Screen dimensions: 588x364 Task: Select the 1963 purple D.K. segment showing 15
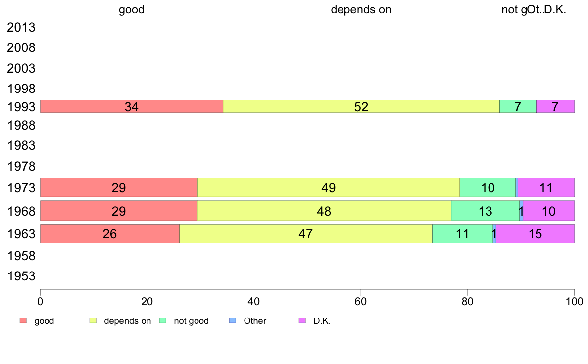coord(535,233)
